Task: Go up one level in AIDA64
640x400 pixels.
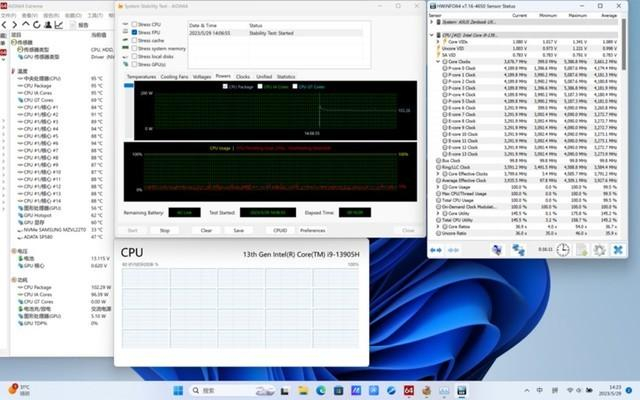Action: [25, 24]
